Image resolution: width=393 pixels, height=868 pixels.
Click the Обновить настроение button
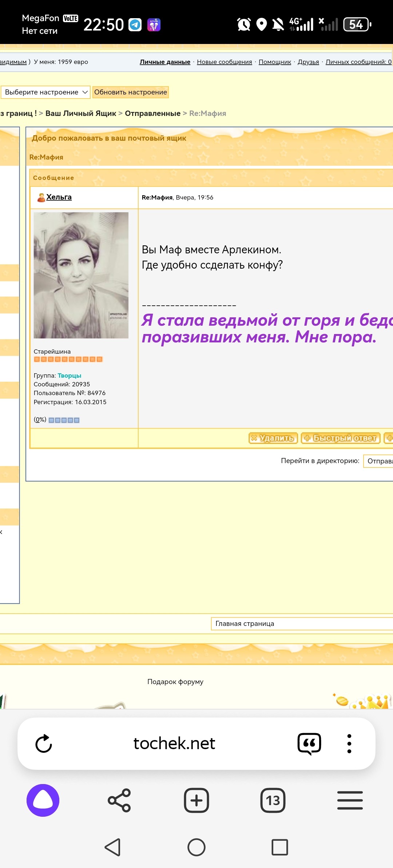point(131,92)
